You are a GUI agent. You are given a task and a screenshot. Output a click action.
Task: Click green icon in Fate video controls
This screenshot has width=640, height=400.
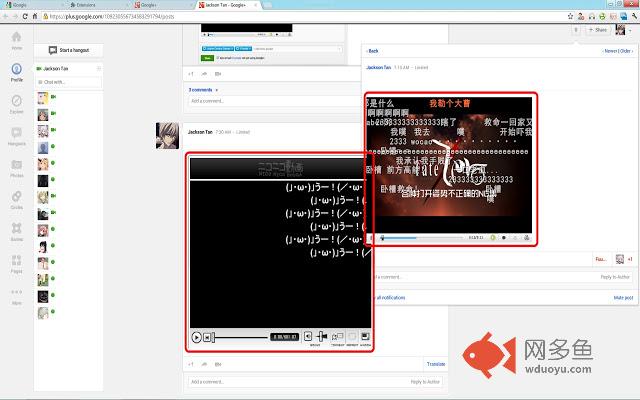pos(493,238)
